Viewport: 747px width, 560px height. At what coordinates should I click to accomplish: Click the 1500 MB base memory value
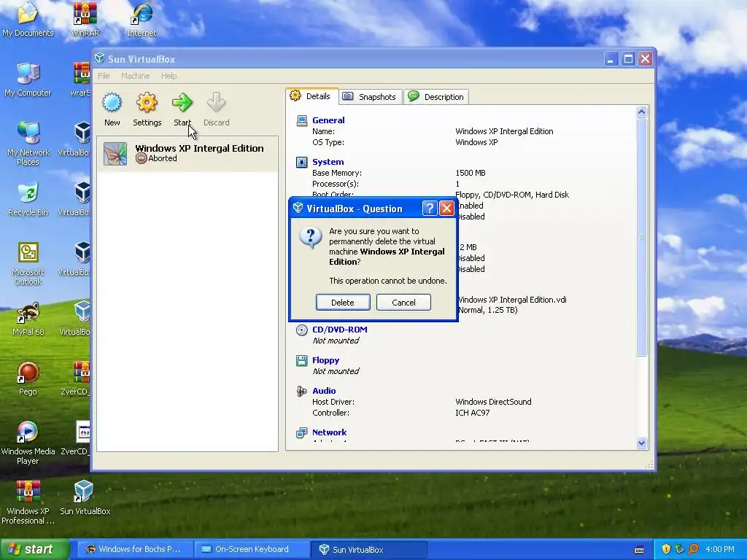pyautogui.click(x=471, y=173)
